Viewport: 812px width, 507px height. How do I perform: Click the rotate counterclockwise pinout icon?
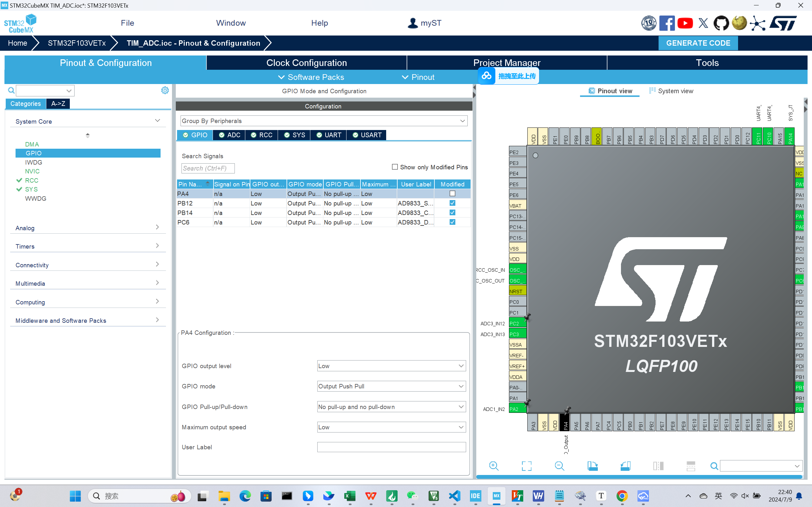coord(625,466)
